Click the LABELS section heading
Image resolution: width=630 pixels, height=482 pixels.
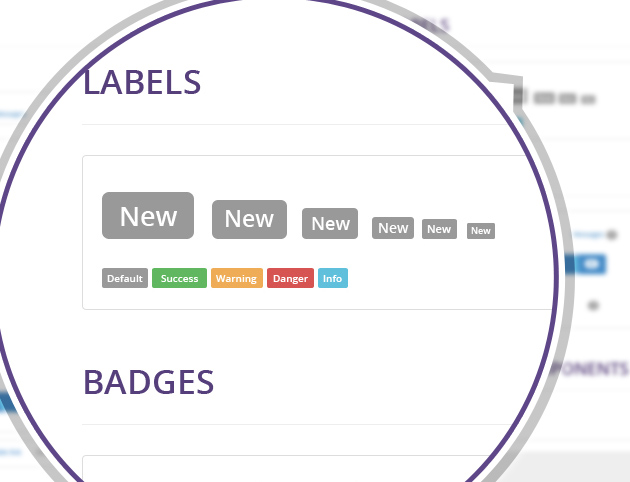(142, 82)
